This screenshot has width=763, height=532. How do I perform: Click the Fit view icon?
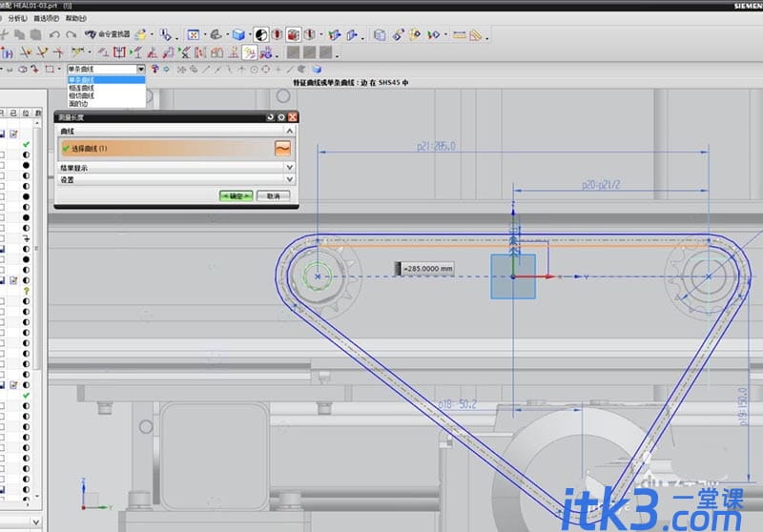(194, 35)
